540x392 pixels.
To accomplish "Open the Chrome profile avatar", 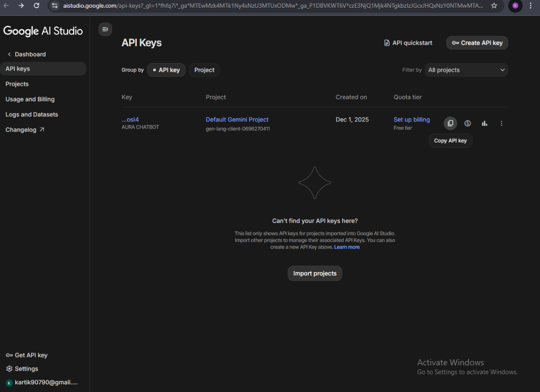I will click(x=515, y=6).
